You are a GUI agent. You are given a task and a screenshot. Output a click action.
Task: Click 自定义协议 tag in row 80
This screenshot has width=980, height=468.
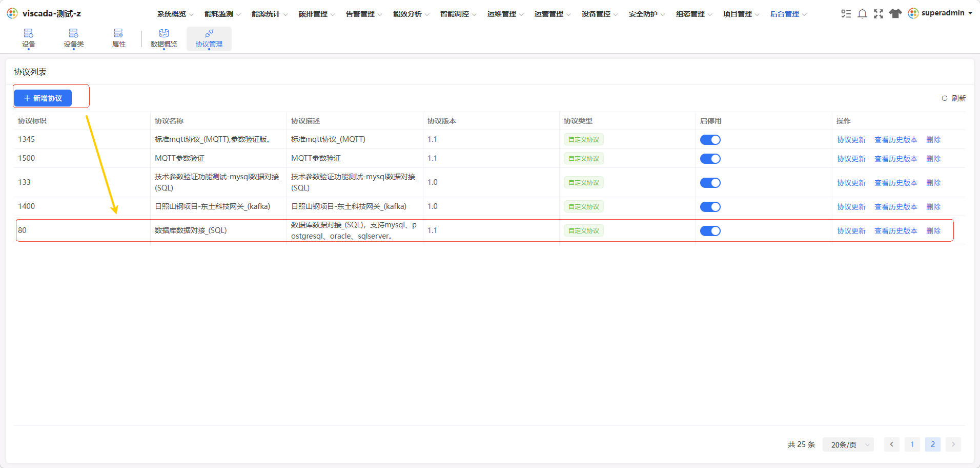[x=584, y=231]
